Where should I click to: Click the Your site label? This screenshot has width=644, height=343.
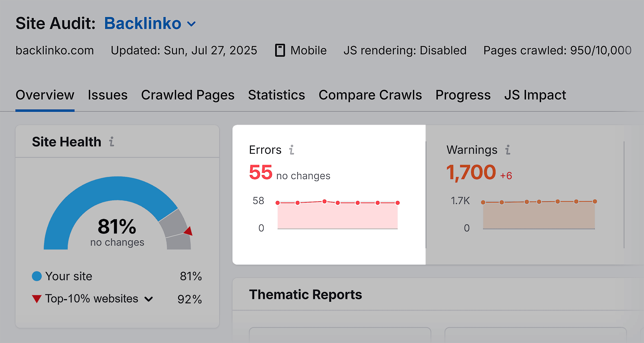click(x=69, y=276)
